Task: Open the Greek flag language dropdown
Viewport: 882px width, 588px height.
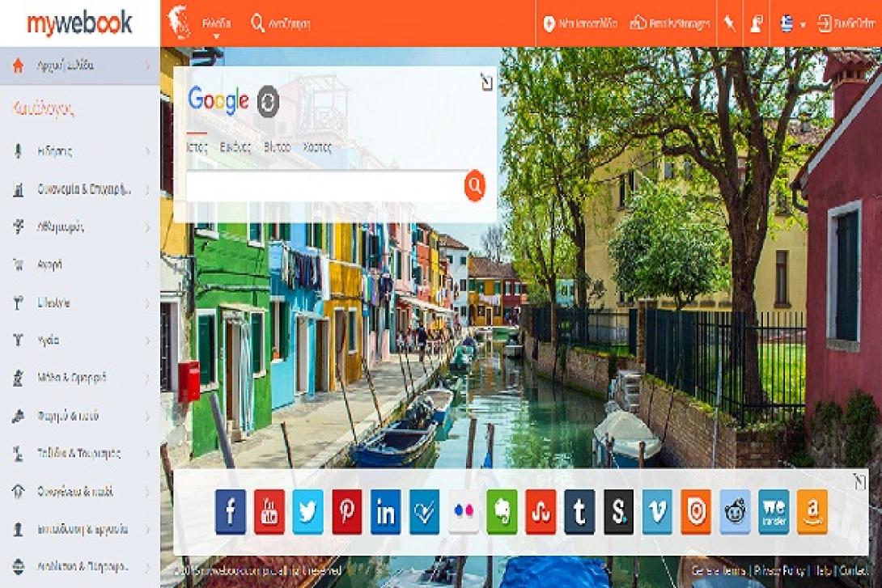Action: click(792, 23)
